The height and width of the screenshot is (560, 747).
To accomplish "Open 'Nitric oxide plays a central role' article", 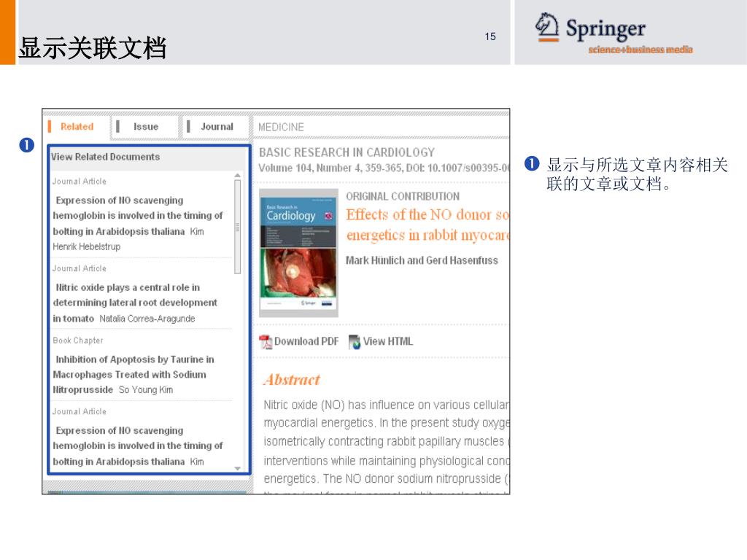I will (x=135, y=303).
